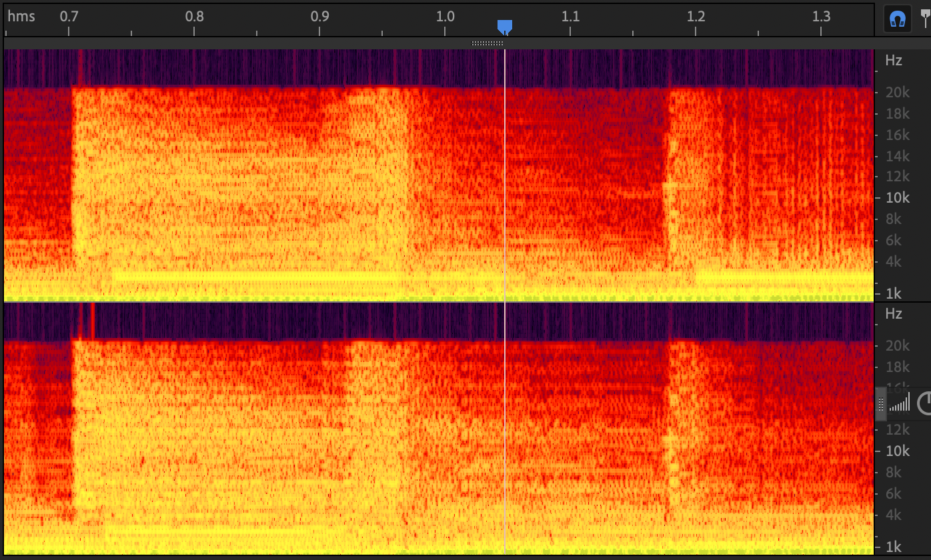
Task: Click the 1.2 mark on the time ruler
Action: (x=696, y=17)
